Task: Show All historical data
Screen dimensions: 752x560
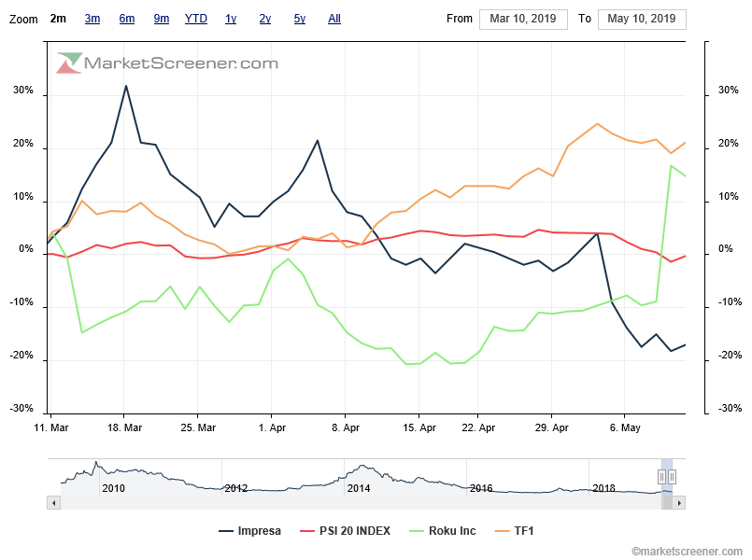Action: click(x=334, y=19)
